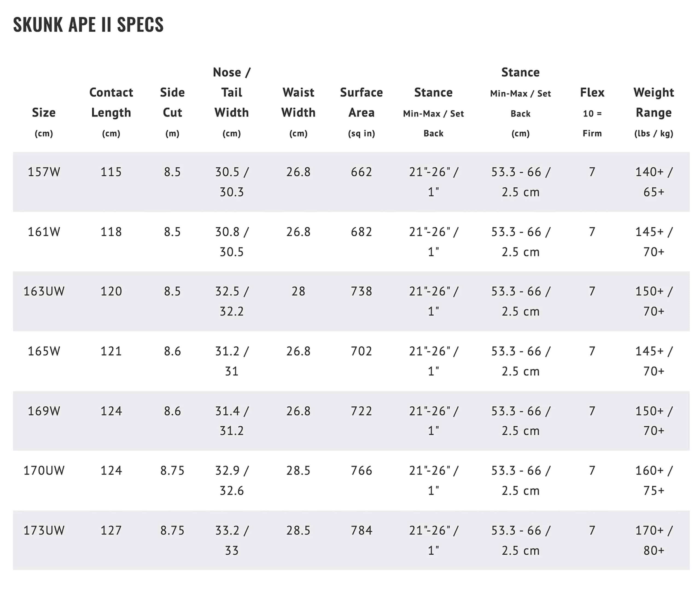Click surface area value 738

click(361, 291)
